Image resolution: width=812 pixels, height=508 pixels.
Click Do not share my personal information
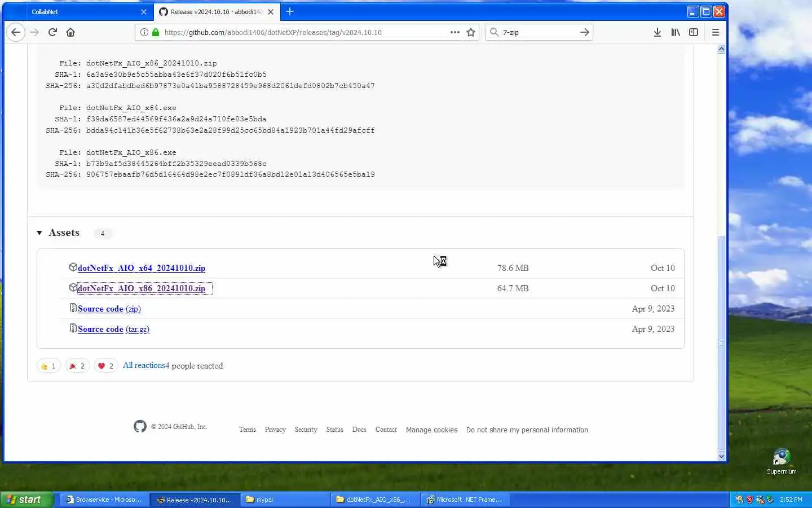click(527, 430)
